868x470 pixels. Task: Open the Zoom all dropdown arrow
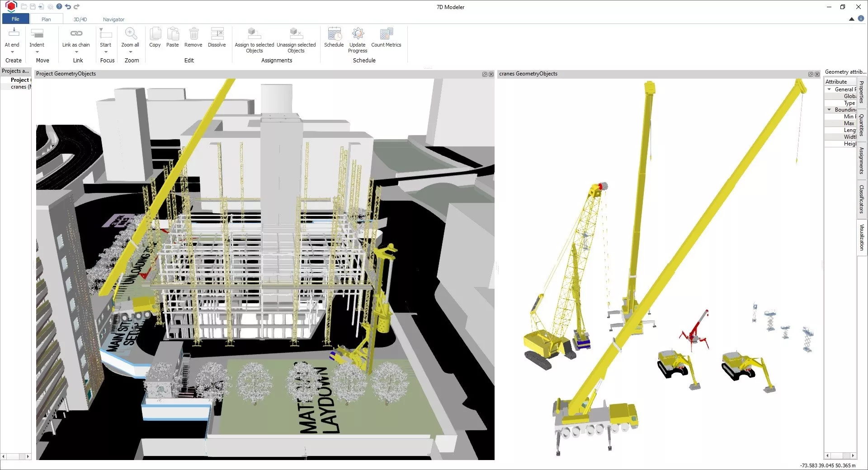coord(131,52)
